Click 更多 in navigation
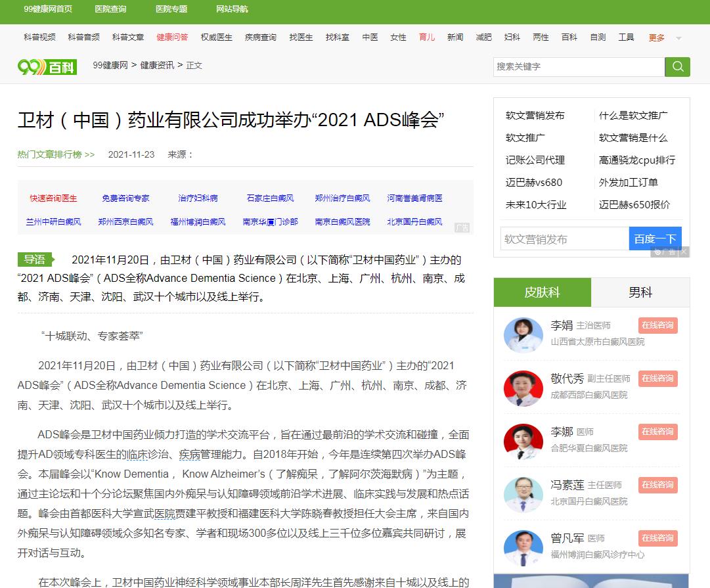The image size is (710, 588). [657, 37]
